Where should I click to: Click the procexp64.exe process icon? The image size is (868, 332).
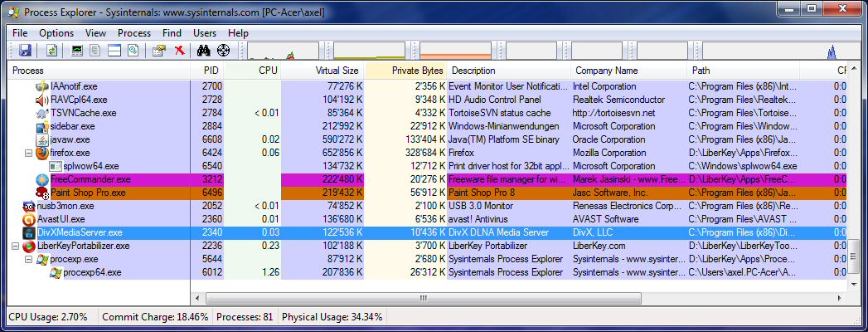pyautogui.click(x=56, y=273)
